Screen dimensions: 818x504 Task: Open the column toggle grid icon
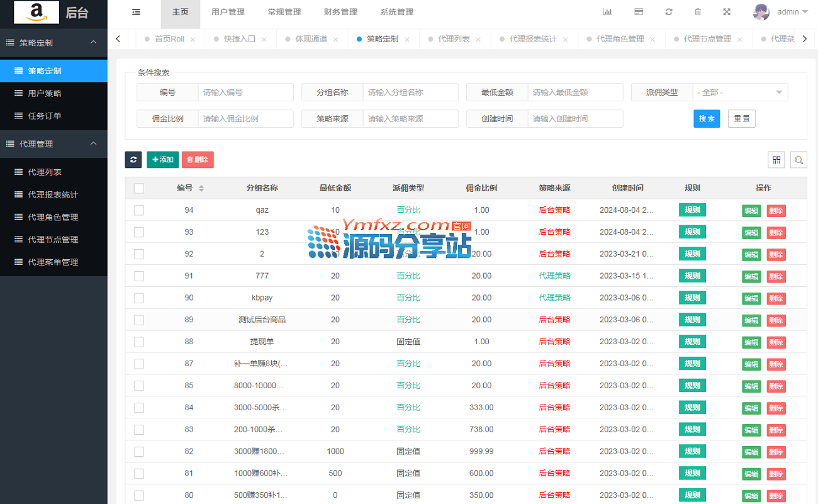776,160
